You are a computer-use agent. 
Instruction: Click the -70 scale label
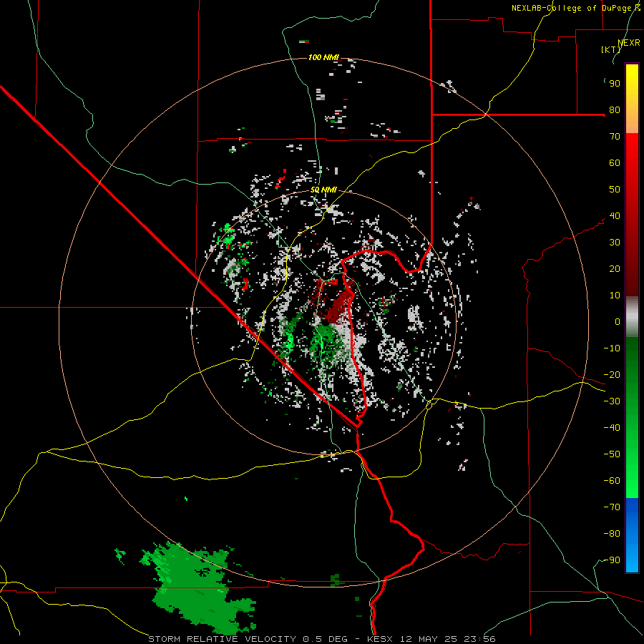point(612,507)
